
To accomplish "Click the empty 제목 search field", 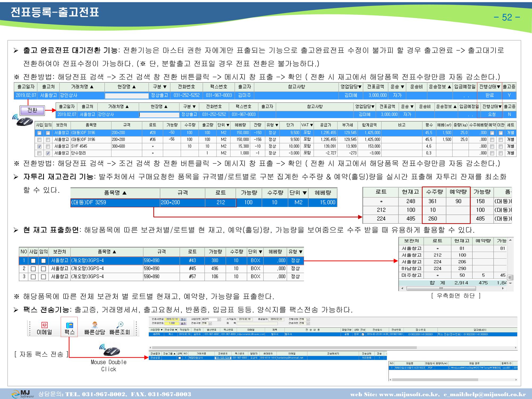I will (x=257, y=323).
